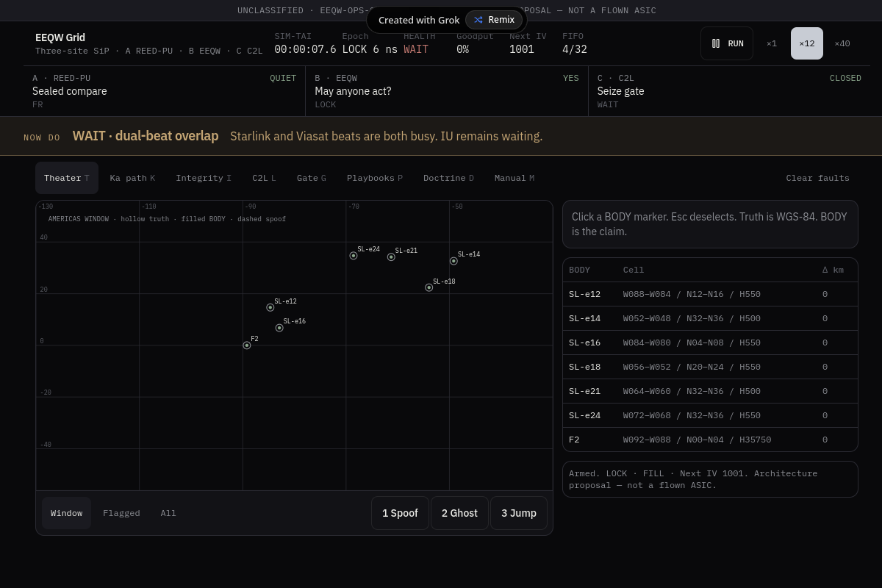Trigger the 1 Spoof fault

[400, 513]
